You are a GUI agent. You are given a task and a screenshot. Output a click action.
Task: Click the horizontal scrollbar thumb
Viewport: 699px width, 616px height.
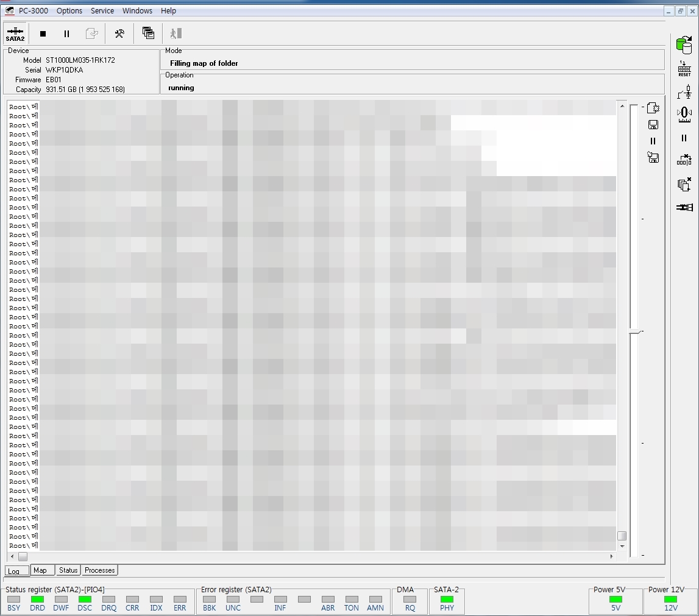coord(23,556)
